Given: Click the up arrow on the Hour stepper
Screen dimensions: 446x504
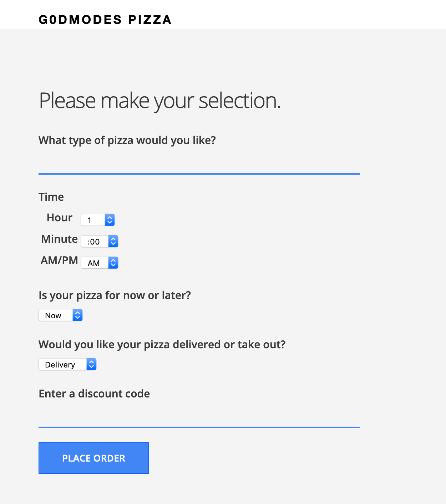Looking at the screenshot, I should click(x=110, y=217).
